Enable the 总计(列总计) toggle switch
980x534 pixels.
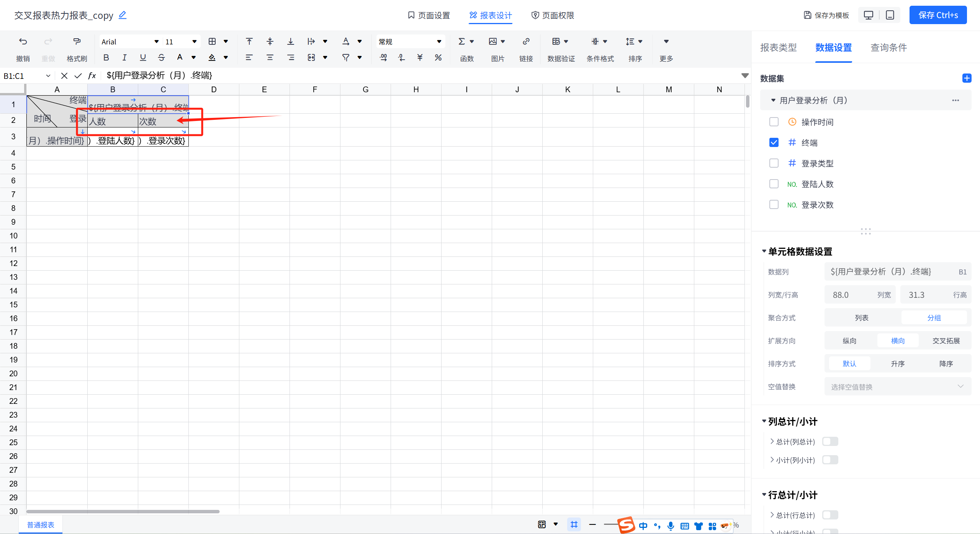coord(830,441)
